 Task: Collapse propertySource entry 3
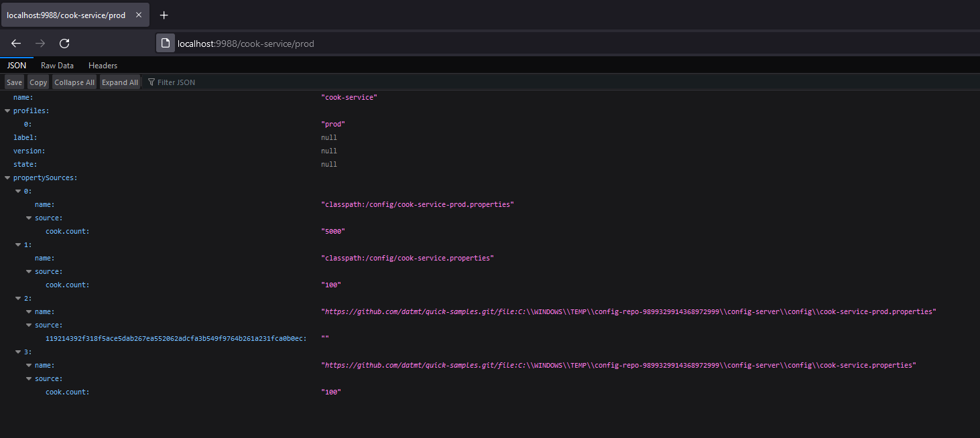pos(17,352)
